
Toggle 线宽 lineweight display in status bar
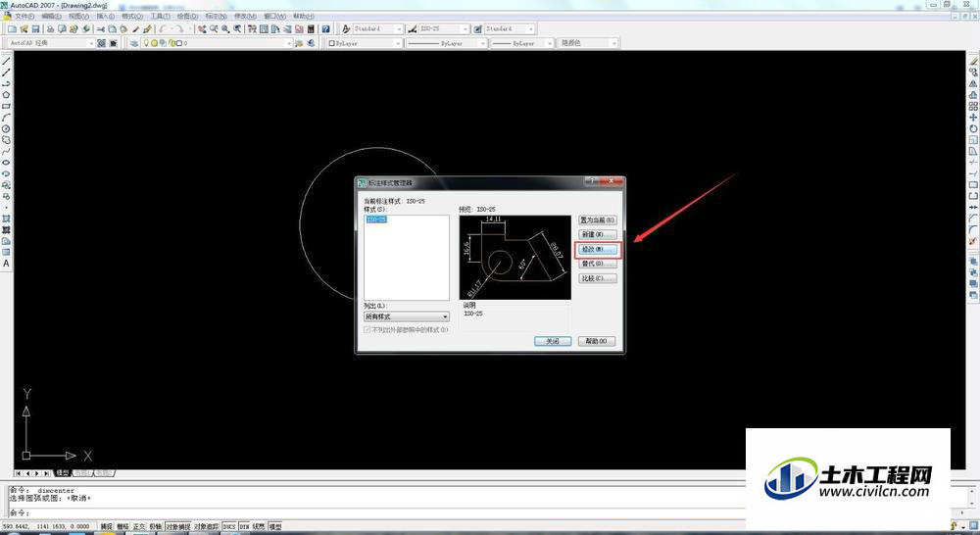(x=259, y=527)
